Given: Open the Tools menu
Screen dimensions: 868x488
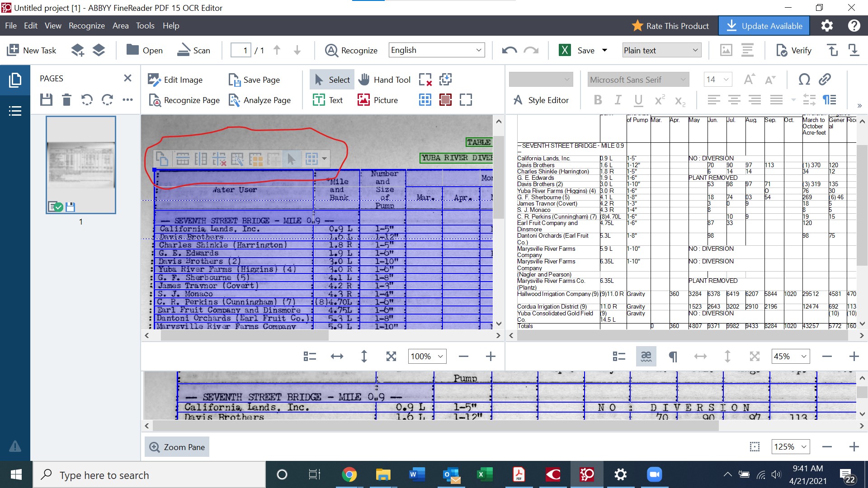Looking at the screenshot, I should click(x=145, y=26).
